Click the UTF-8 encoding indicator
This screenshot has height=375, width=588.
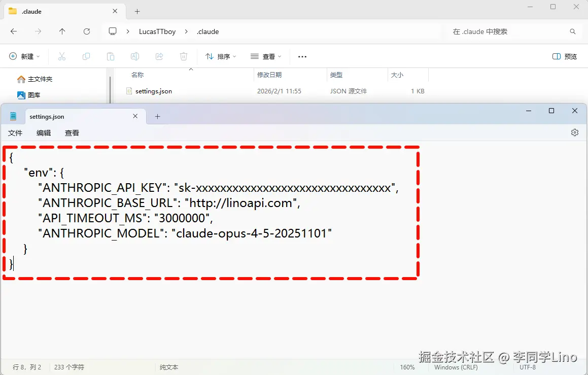click(528, 367)
